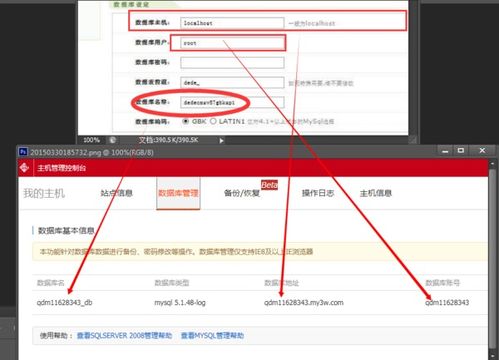Open the 主机信息 tab
499x360 pixels.
[376, 193]
